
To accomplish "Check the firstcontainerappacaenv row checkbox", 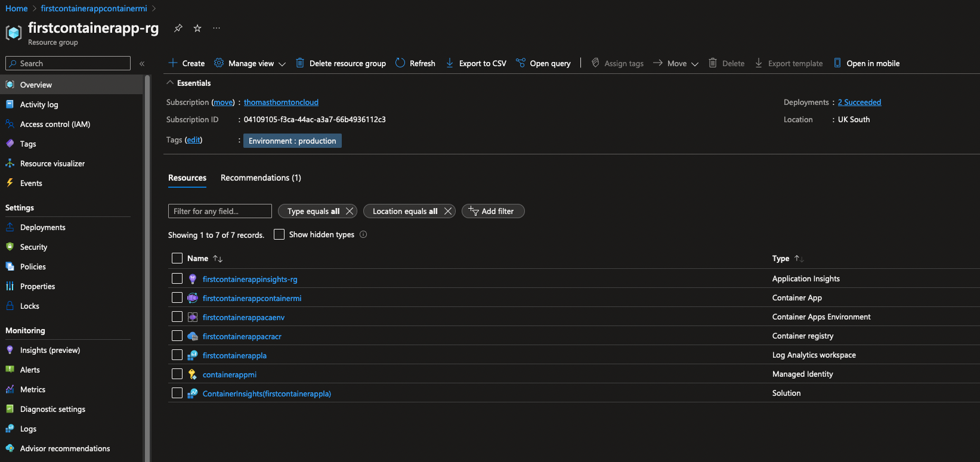I will 177,317.
